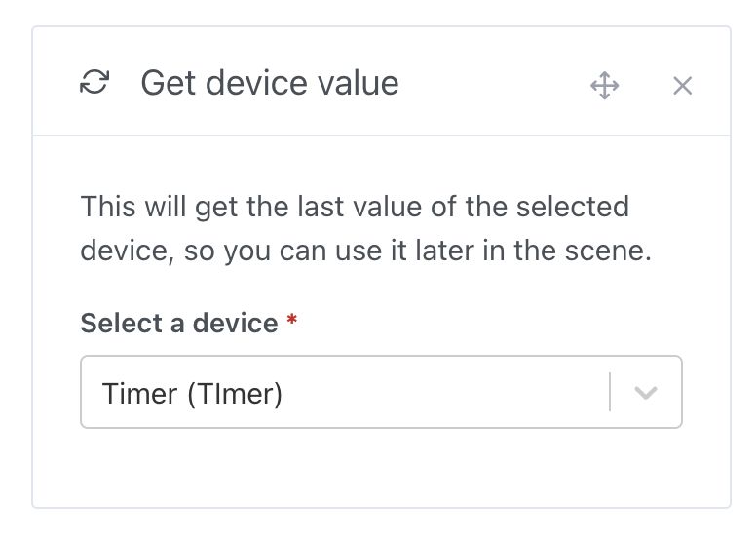Click the sync arrows icon beside the title
The image size is (756, 540).
tap(94, 83)
